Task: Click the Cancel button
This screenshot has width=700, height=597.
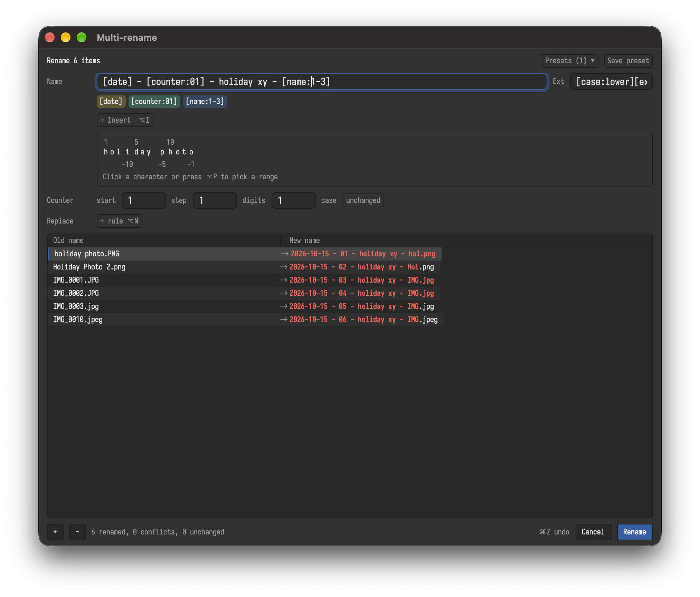Action: pos(593,532)
